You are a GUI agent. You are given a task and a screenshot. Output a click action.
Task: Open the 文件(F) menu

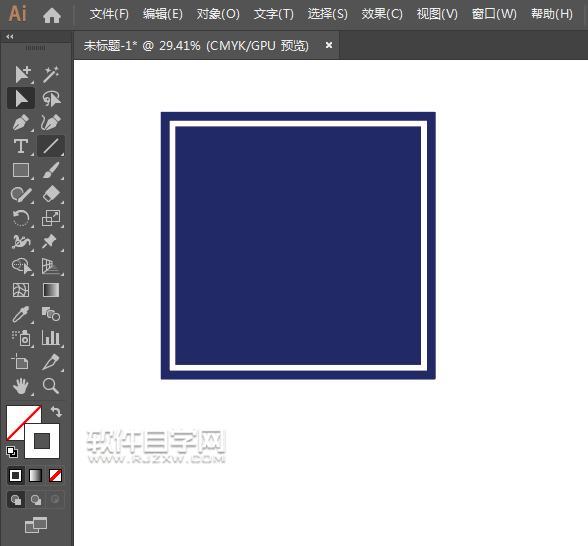[109, 14]
